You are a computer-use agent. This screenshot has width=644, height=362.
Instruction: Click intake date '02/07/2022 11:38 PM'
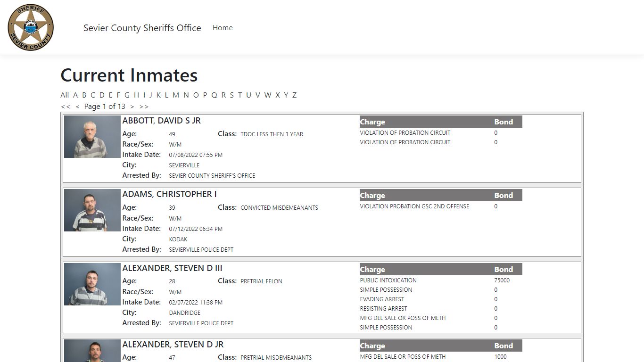(196, 303)
